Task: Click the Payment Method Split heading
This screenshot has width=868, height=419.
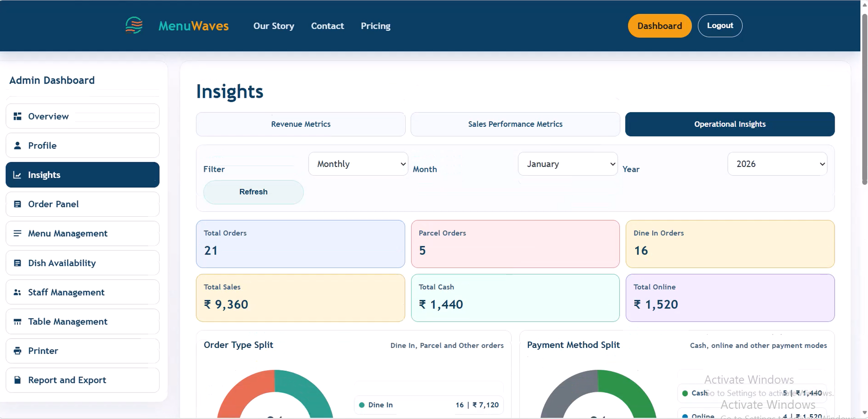Action: click(x=574, y=345)
